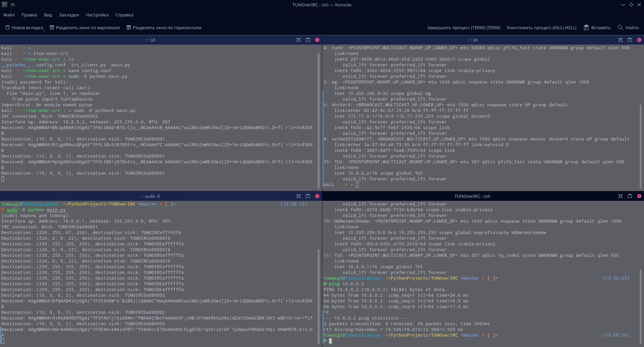The image size is (644, 347).
Task: Open the Настройка menu
Action: 97,15
